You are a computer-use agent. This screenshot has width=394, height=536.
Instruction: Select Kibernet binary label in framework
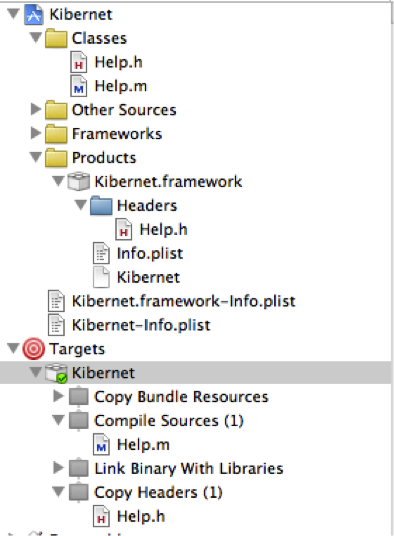point(148,278)
